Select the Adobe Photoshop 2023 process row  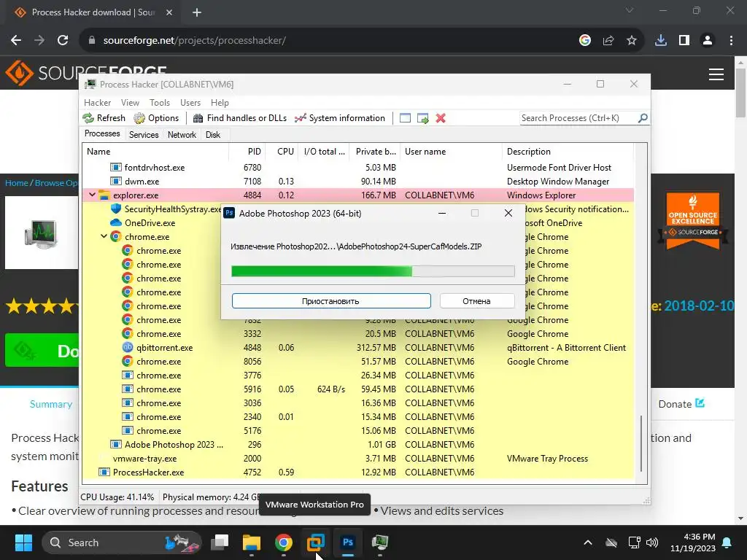point(358,444)
